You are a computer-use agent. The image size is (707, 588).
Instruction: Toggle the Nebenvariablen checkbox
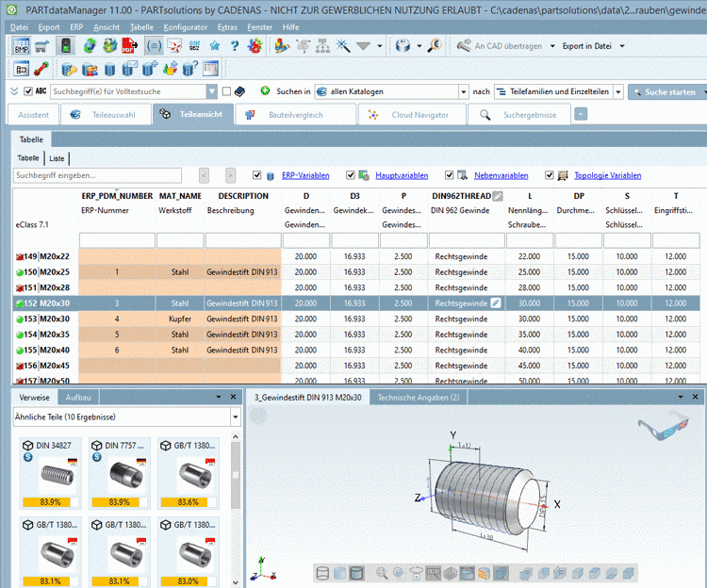[449, 175]
